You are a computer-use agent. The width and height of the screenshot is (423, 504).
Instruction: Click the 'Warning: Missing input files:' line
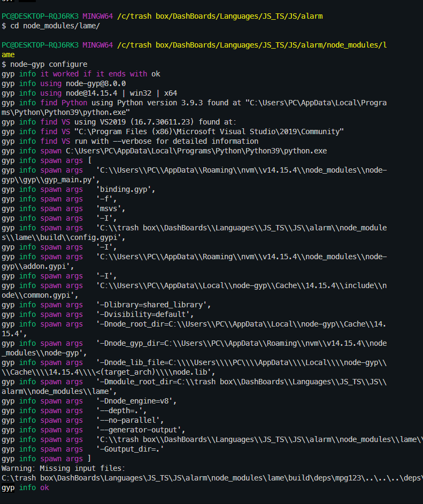63,469
